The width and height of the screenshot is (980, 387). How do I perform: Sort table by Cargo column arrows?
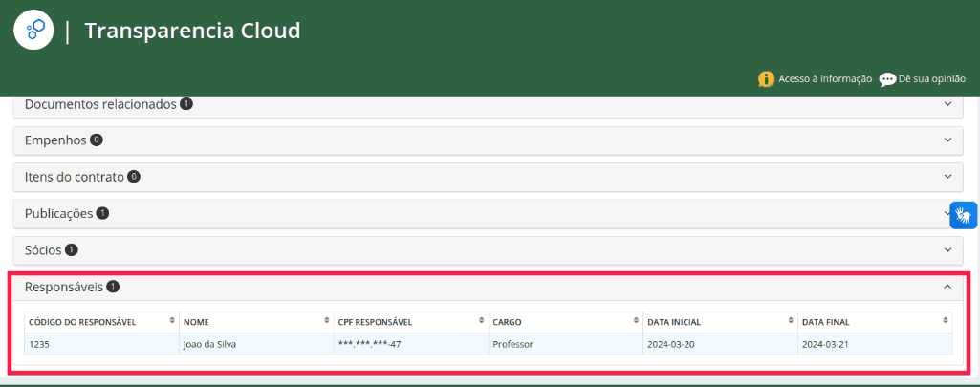click(x=636, y=321)
